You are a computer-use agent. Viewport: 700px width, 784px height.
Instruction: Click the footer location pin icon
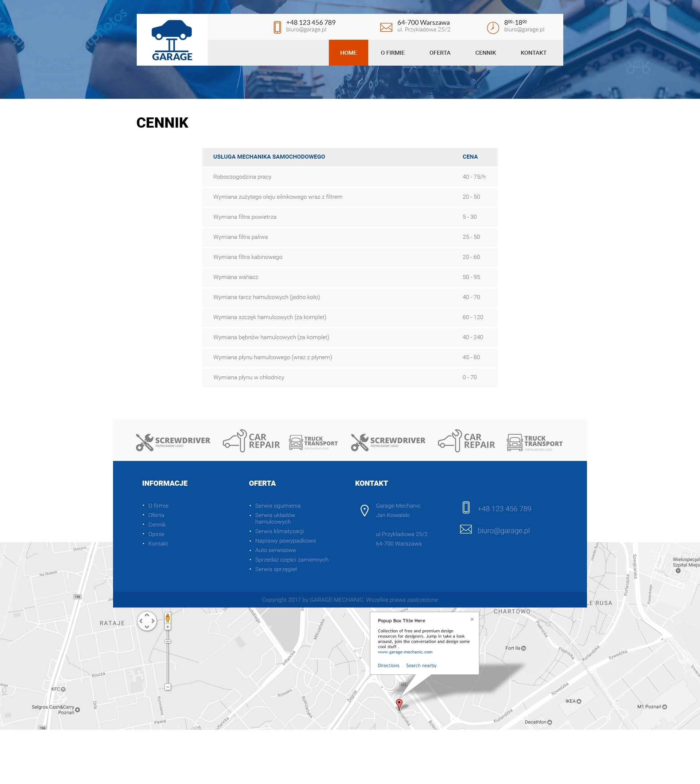tap(364, 511)
